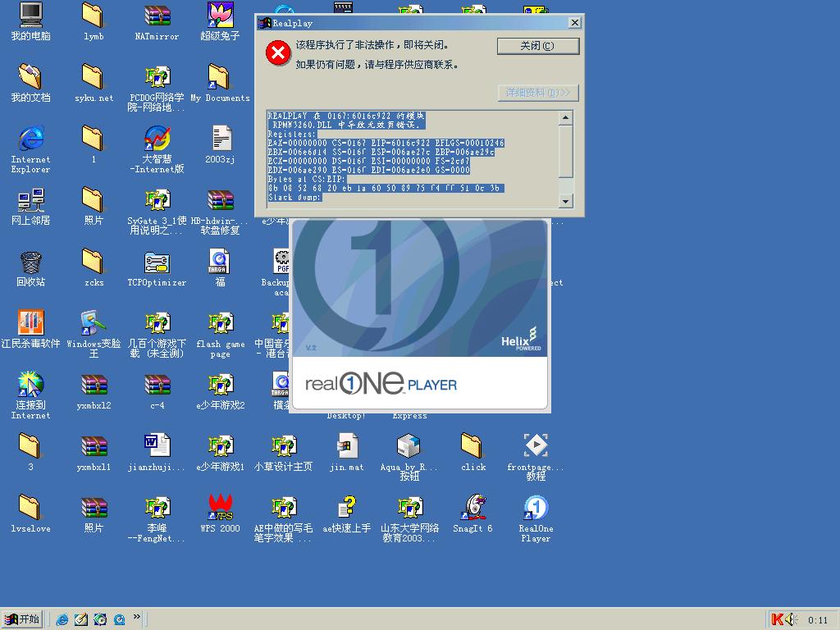Open the jin.mat file icon
840x630 pixels.
tap(347, 445)
